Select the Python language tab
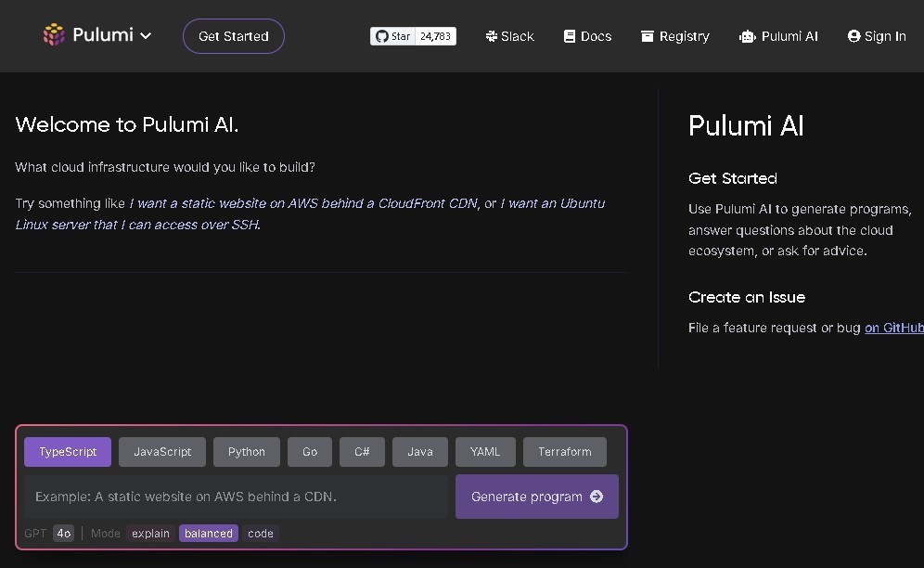The height and width of the screenshot is (568, 924). coord(247,452)
